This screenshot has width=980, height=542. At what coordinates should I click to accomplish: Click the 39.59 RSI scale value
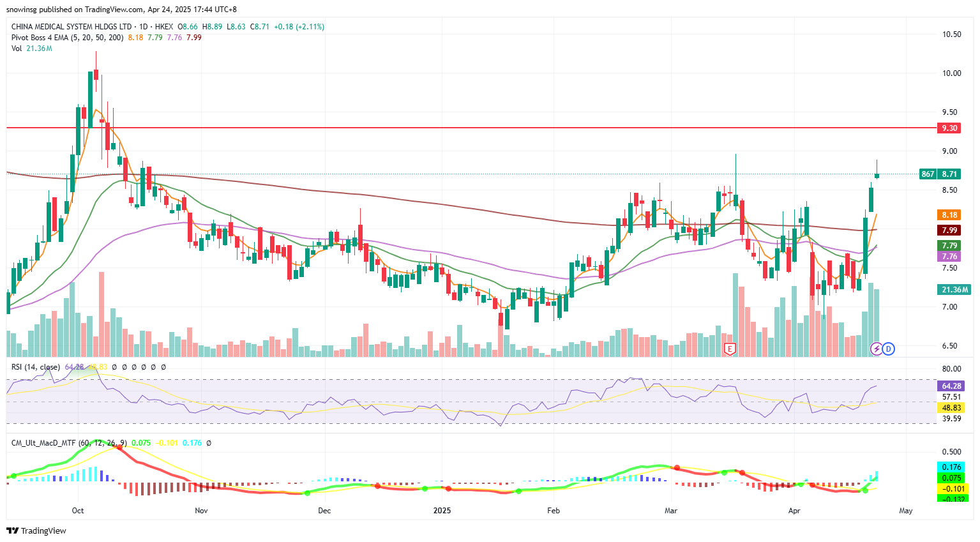(x=951, y=419)
